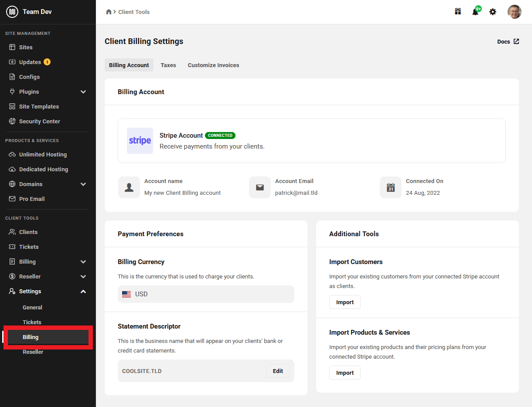Click the Security Center shield icon

(12, 121)
